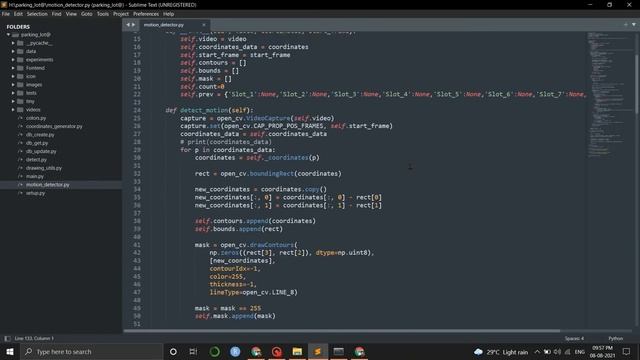The image size is (640, 360).
Task: Click the detect_motion function definition line
Action: tap(209, 110)
